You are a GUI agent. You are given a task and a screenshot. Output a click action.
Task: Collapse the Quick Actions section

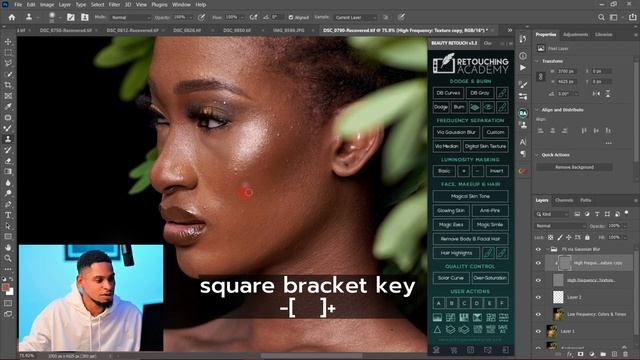537,155
